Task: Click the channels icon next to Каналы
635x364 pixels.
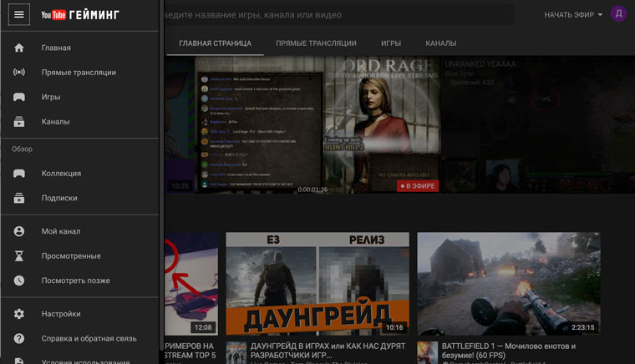Action: [x=19, y=121]
